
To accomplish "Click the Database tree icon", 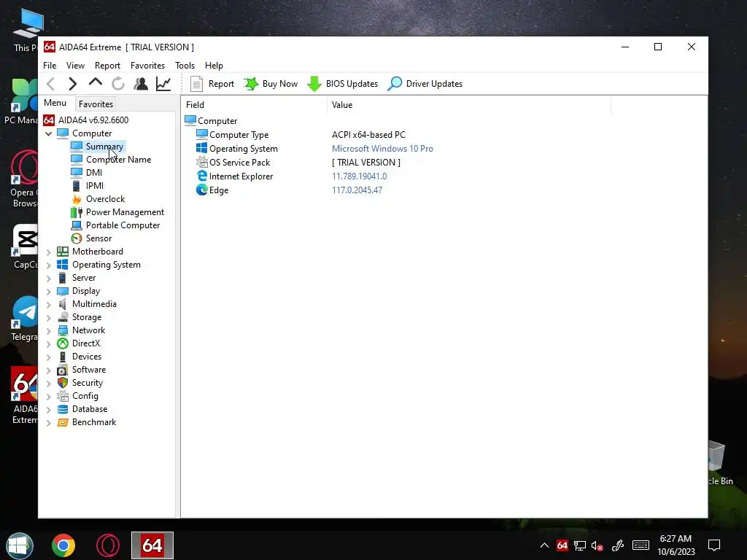I will [63, 409].
